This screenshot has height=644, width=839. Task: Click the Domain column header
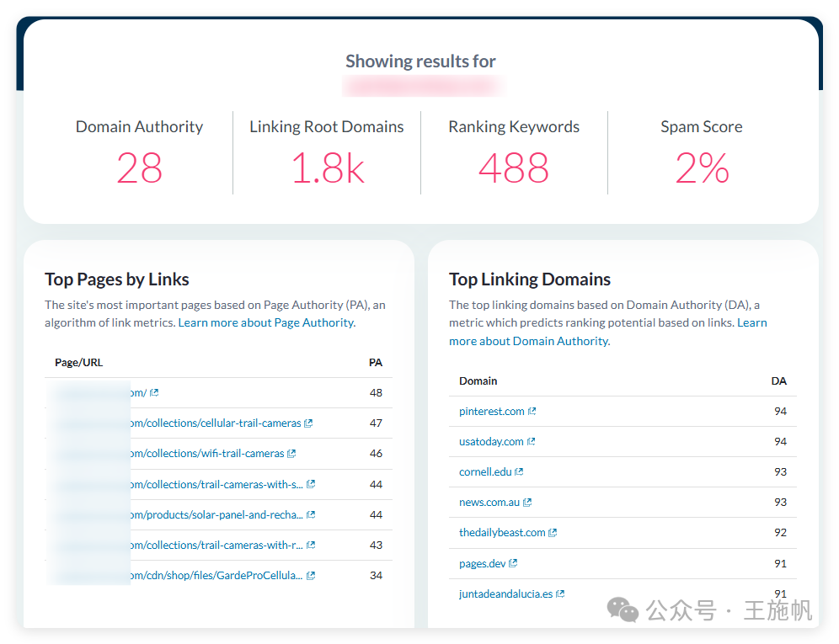click(478, 381)
